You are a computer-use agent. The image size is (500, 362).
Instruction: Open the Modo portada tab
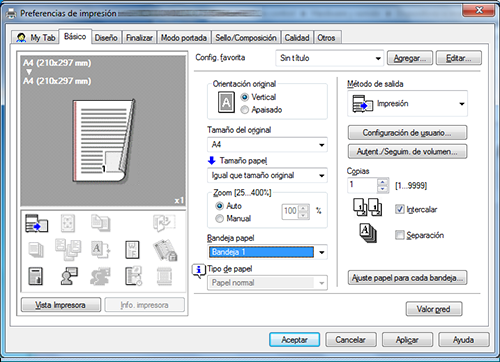[184, 38]
